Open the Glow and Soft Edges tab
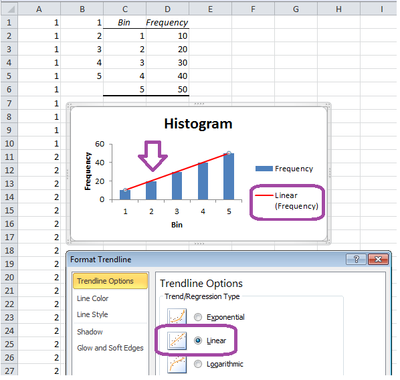This screenshot has height=380, width=400. 110,348
